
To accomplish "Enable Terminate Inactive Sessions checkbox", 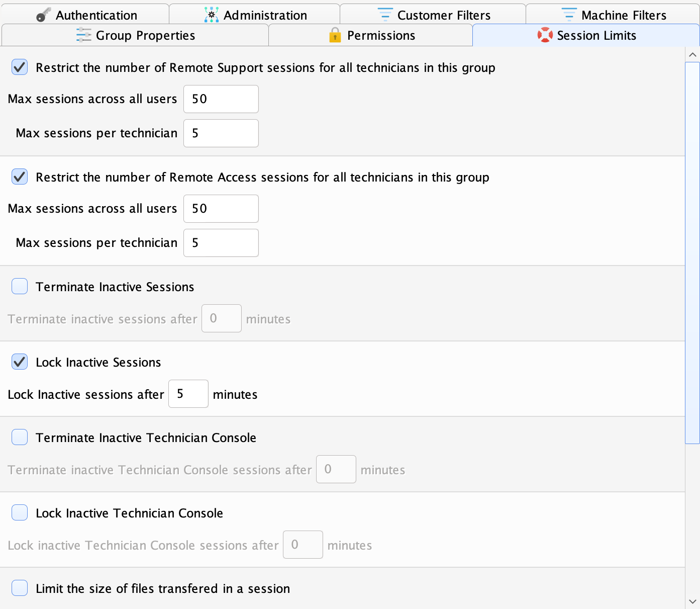I will coord(20,286).
